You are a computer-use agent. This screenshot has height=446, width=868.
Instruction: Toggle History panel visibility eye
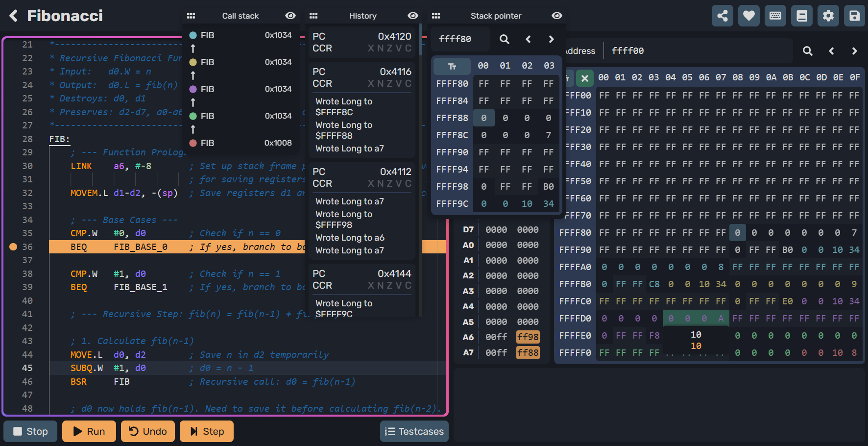tap(413, 16)
